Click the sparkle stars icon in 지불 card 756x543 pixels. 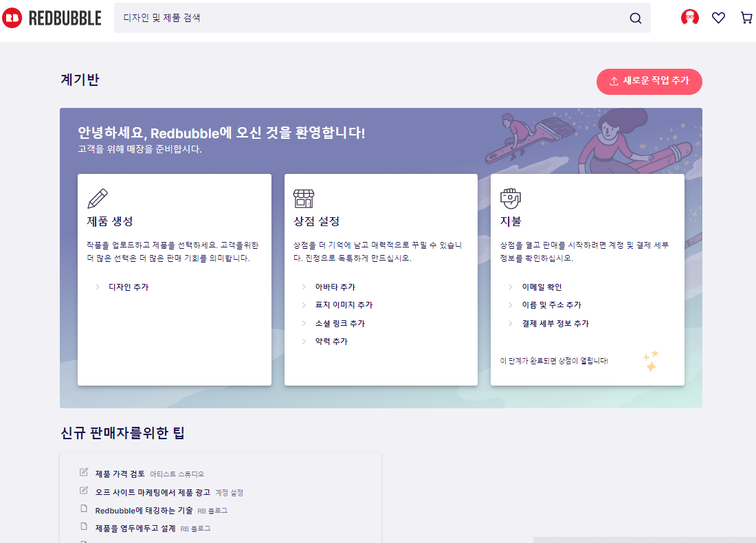tap(650, 361)
